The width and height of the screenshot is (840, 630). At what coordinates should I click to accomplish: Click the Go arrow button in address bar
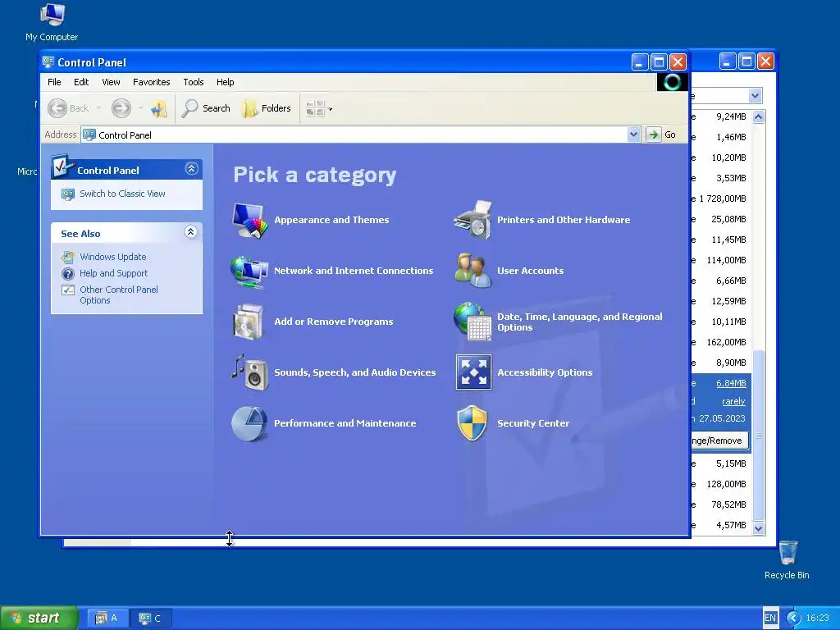point(653,135)
